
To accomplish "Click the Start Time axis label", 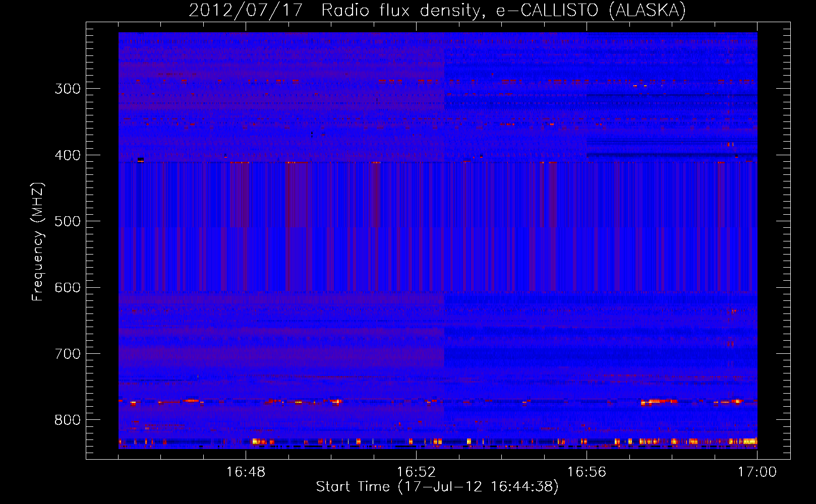I will (x=437, y=487).
